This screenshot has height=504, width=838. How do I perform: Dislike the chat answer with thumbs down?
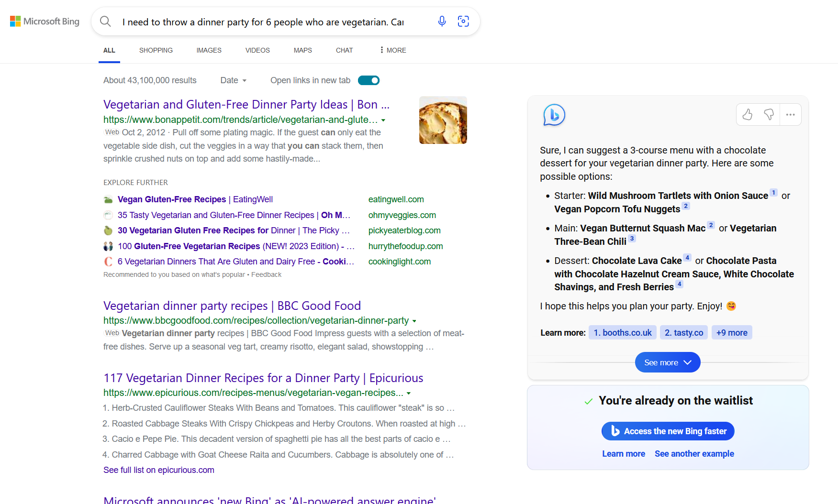click(769, 115)
